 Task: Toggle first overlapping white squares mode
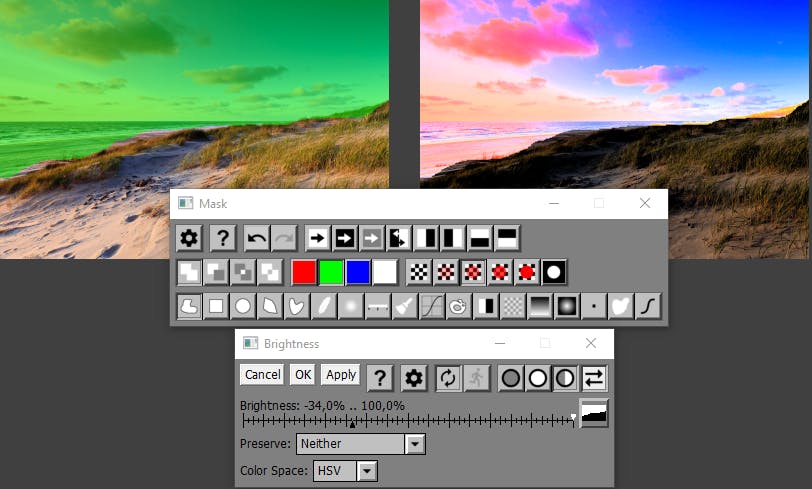pyautogui.click(x=189, y=272)
